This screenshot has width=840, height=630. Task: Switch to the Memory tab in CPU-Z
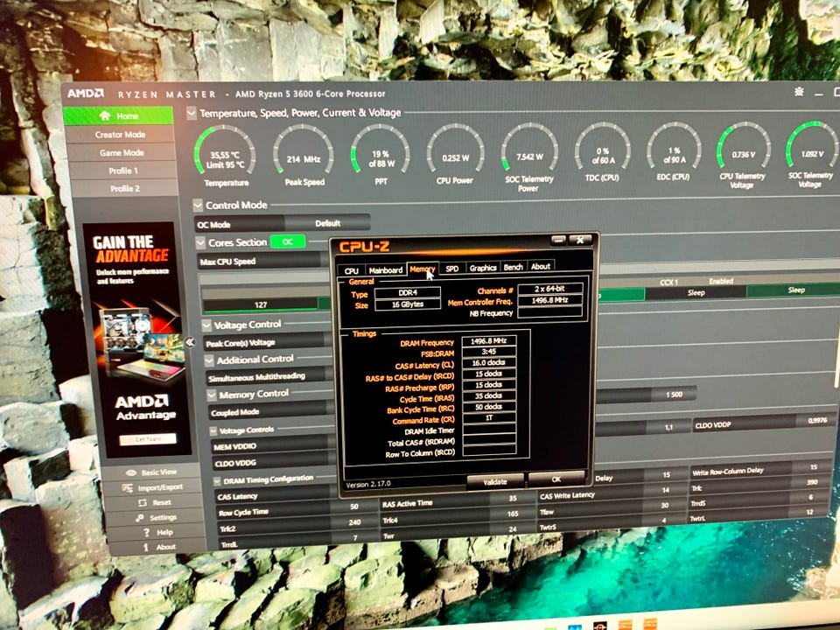[x=422, y=269]
